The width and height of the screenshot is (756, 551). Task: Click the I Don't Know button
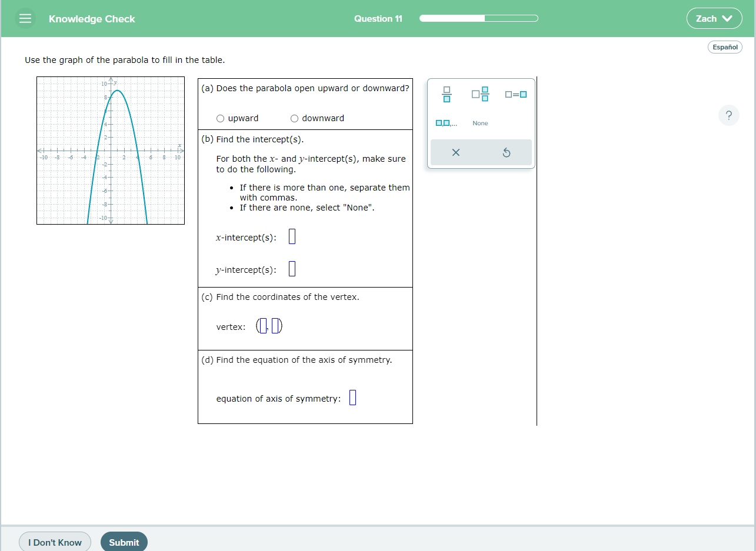click(x=55, y=542)
